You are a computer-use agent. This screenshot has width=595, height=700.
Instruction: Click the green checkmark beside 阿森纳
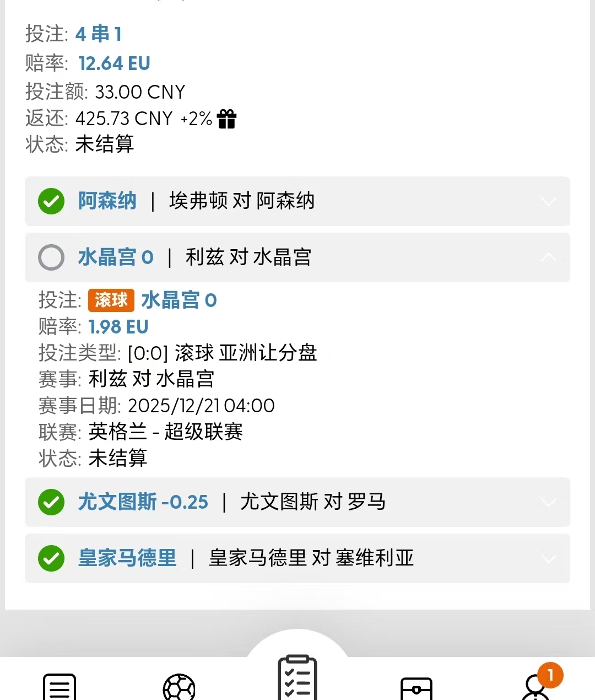coord(51,201)
